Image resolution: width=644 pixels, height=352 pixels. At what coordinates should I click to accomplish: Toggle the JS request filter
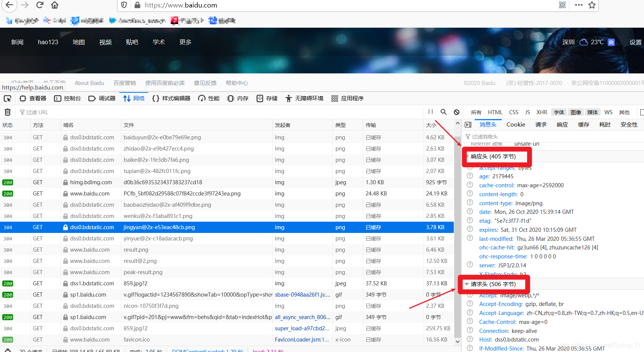[x=527, y=112]
